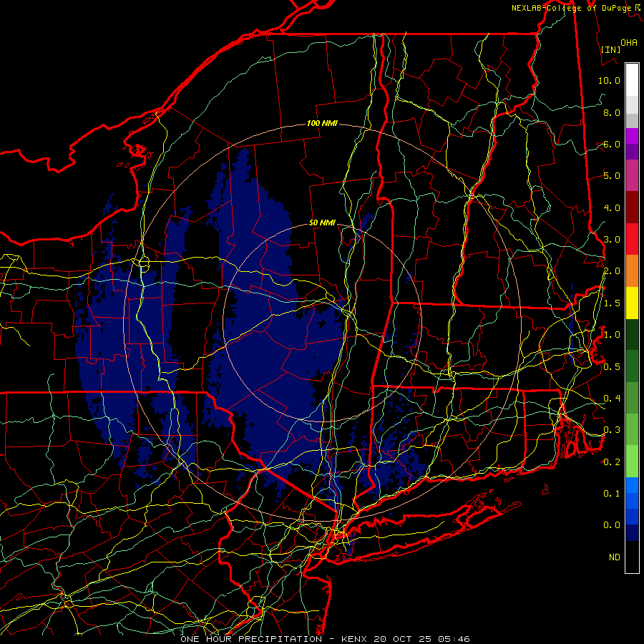
Task: Select the 4.0 legend value
Action: tap(611, 208)
